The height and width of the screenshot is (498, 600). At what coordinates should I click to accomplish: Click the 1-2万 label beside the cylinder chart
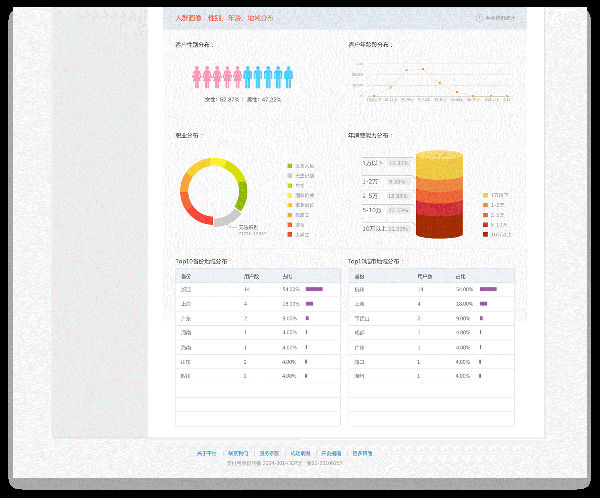point(369,181)
